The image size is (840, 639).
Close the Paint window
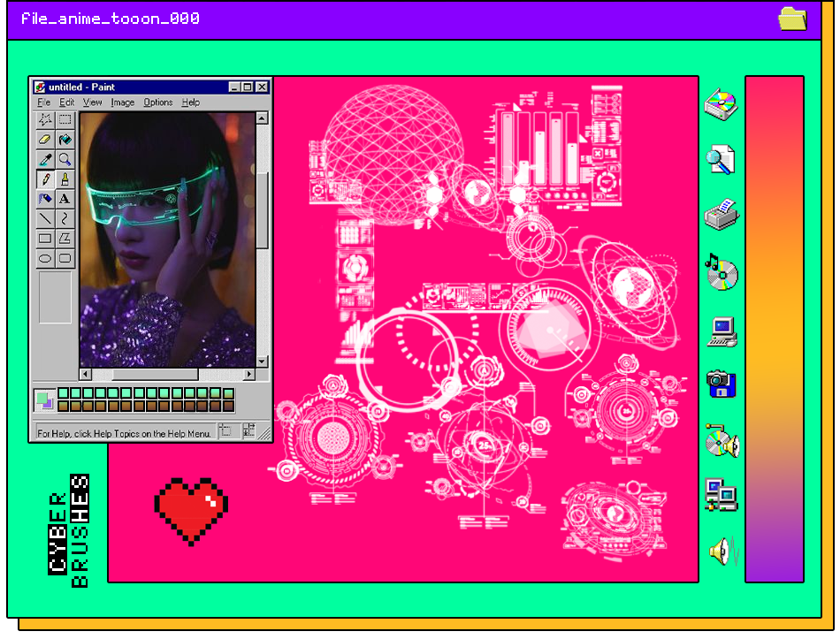pos(262,87)
